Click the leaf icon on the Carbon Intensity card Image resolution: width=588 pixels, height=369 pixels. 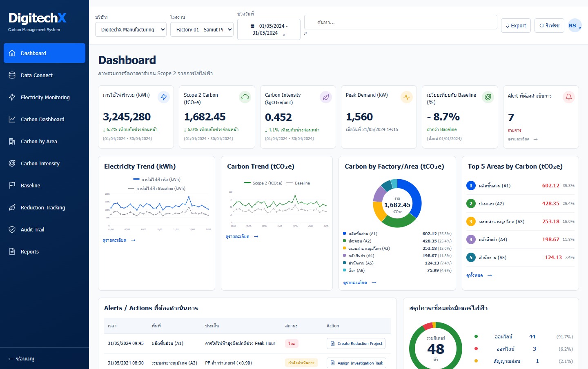[x=326, y=97]
